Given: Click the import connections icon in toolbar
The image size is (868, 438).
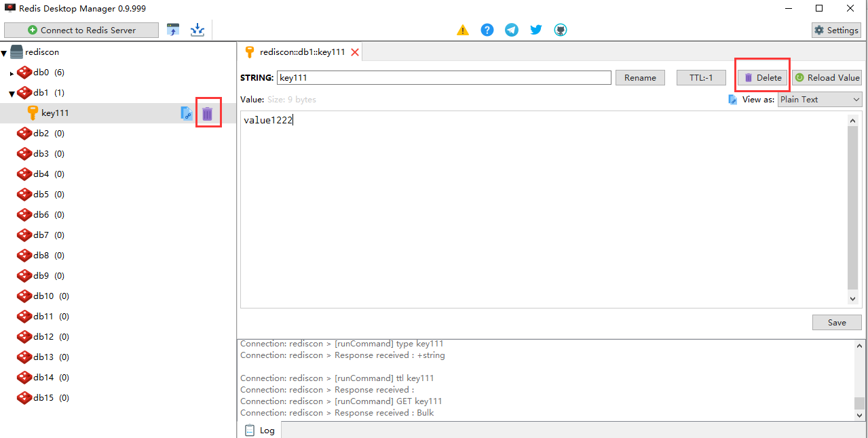Looking at the screenshot, I should (x=173, y=30).
